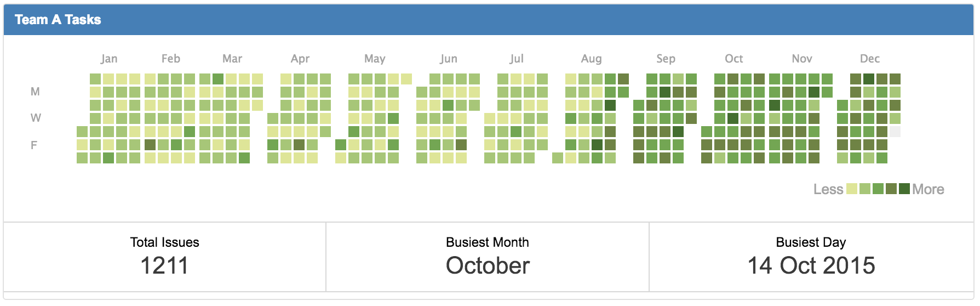
Task: Click the Busiest Month value October
Action: [488, 265]
